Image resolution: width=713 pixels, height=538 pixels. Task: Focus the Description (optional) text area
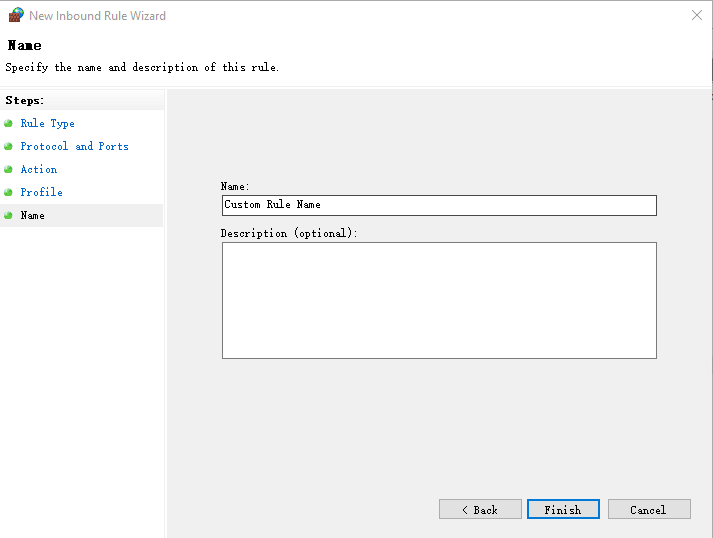click(x=439, y=300)
